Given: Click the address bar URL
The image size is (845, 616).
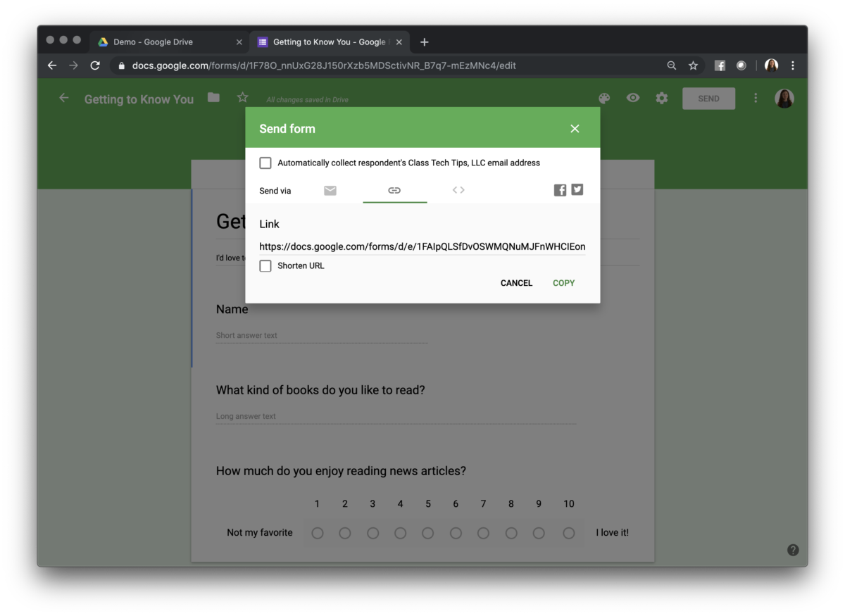Looking at the screenshot, I should (x=324, y=65).
